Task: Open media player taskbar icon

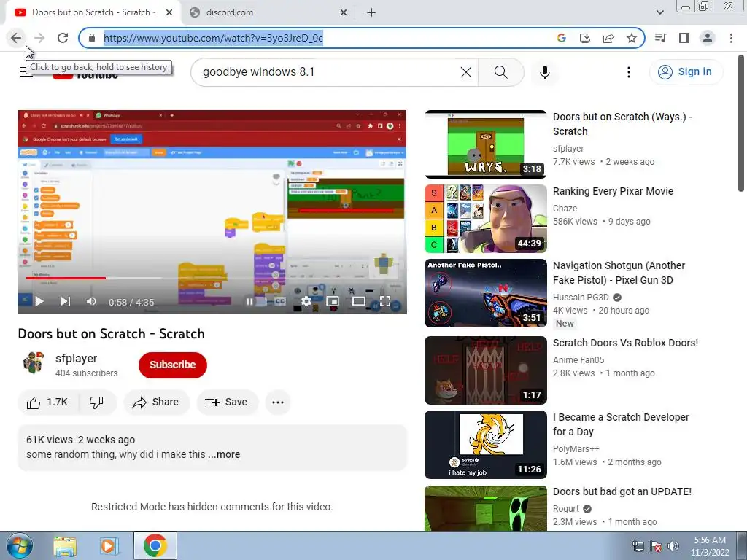Action: click(109, 545)
